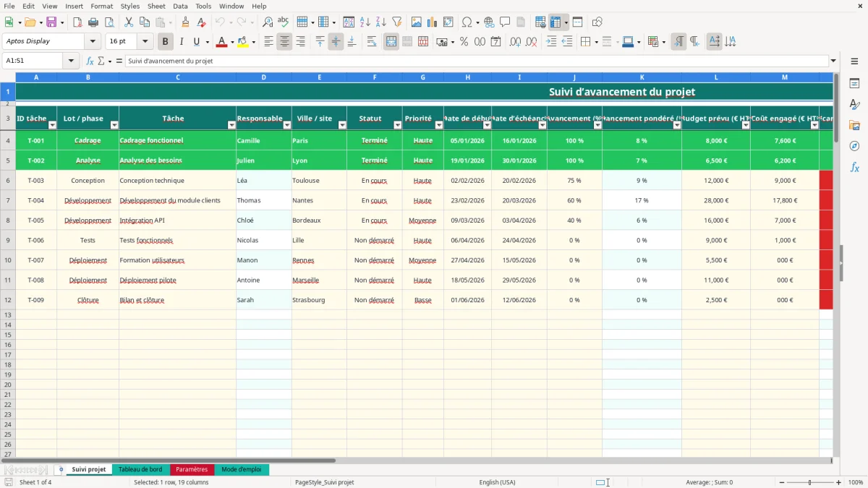This screenshot has height=488, width=868.
Task: Click the Toggle print preview icon
Action: pyautogui.click(x=109, y=22)
